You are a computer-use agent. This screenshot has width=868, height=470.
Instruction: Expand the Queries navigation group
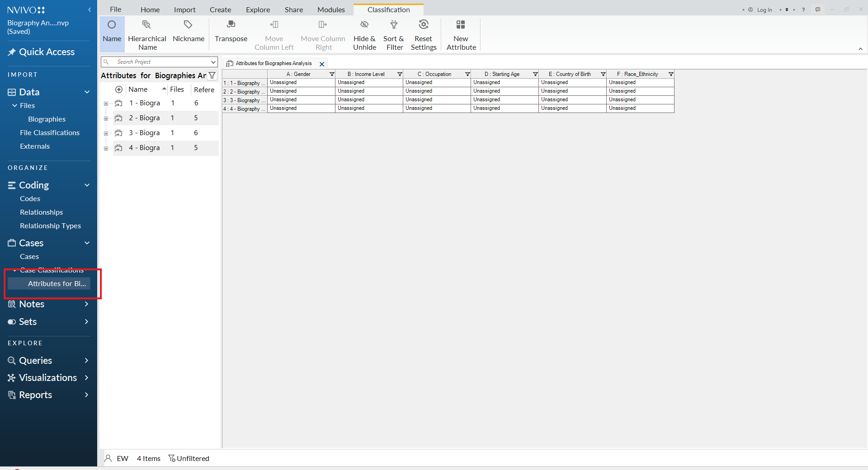(86, 361)
